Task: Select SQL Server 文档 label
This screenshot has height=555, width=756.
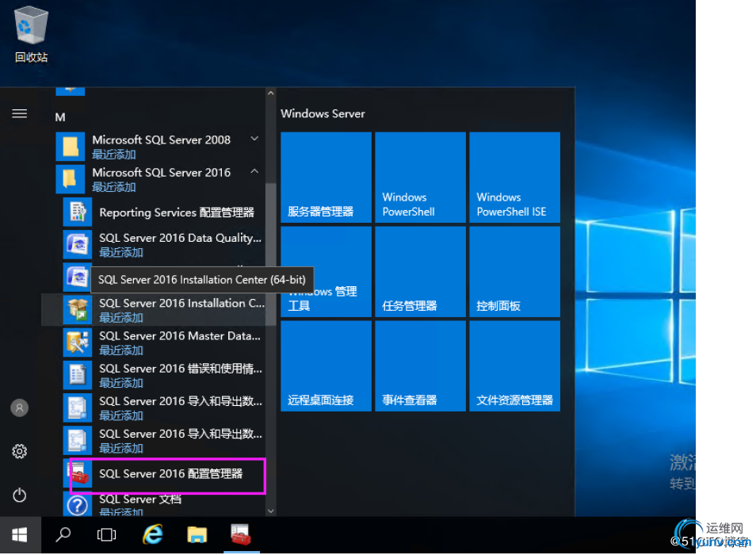Action: click(140, 499)
